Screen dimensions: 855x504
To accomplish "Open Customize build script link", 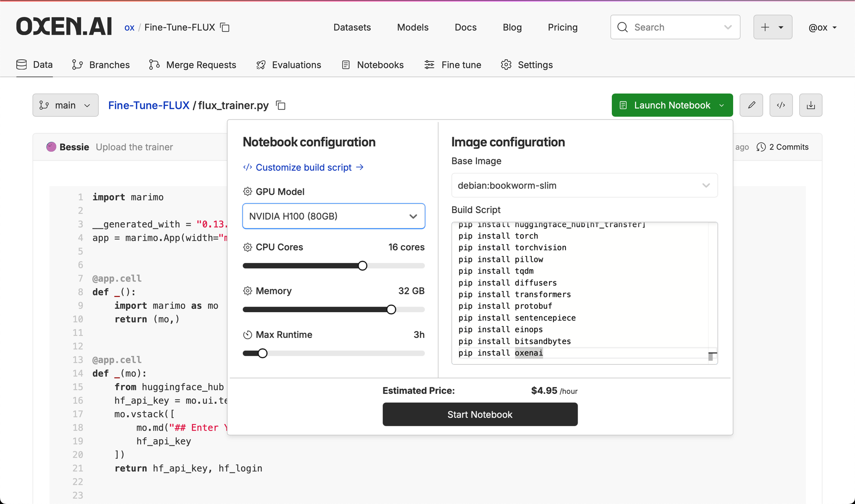I will (x=304, y=167).
